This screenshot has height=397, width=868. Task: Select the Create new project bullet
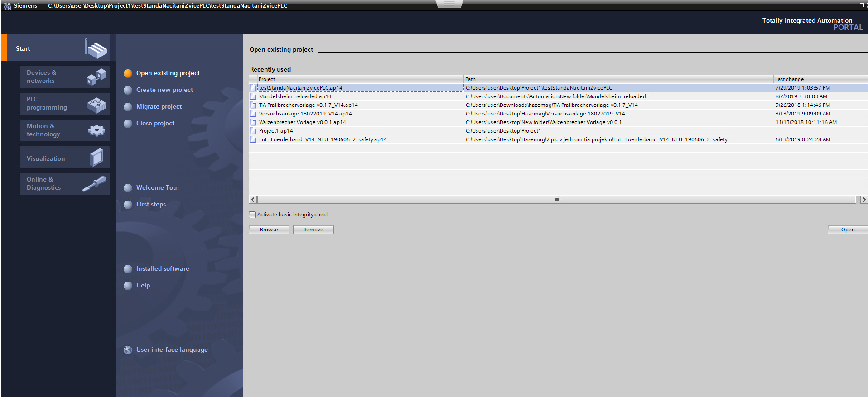[x=128, y=90]
